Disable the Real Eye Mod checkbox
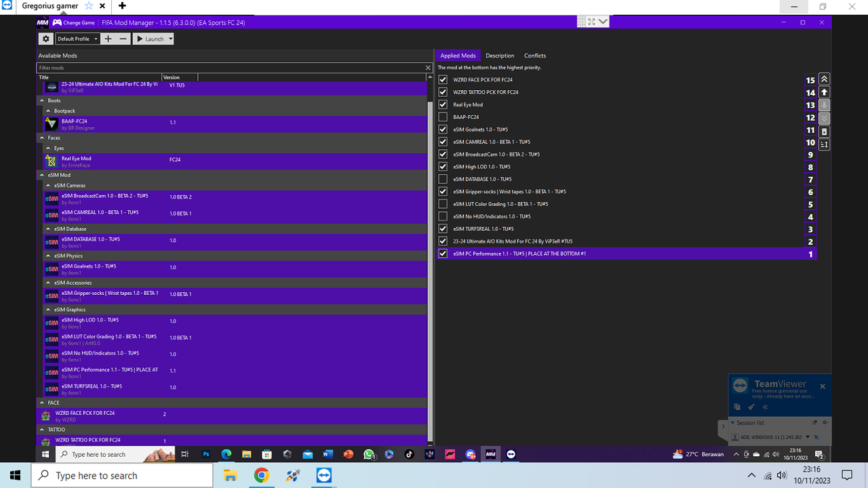The height and width of the screenshot is (488, 868). click(x=443, y=104)
